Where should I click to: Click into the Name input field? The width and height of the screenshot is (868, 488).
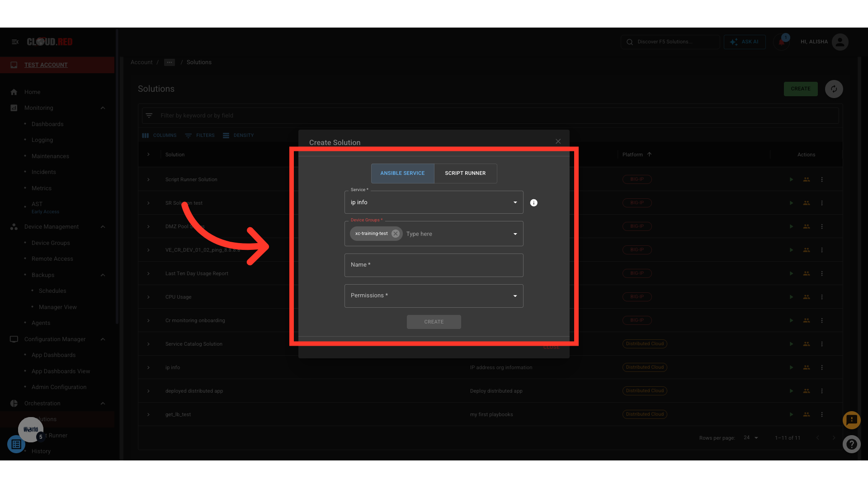[434, 265]
